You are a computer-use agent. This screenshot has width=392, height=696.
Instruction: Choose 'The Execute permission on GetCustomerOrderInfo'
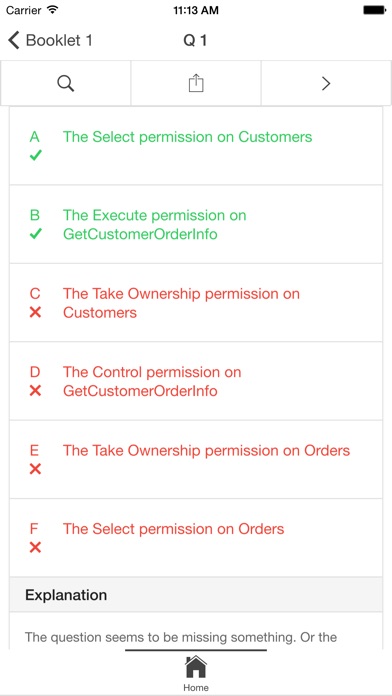196,224
